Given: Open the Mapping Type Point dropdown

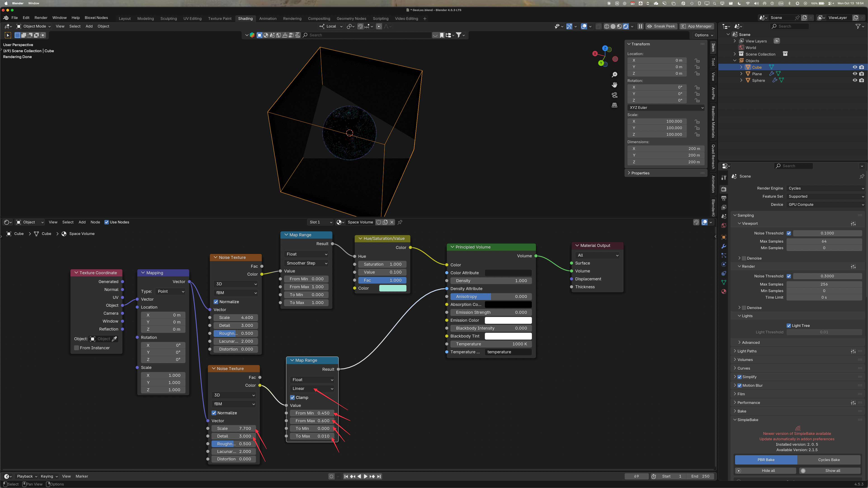Looking at the screenshot, I should pyautogui.click(x=171, y=291).
